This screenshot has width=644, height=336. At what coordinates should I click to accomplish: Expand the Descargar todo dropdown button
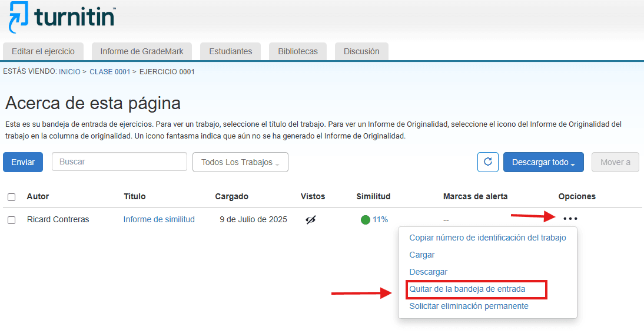543,162
